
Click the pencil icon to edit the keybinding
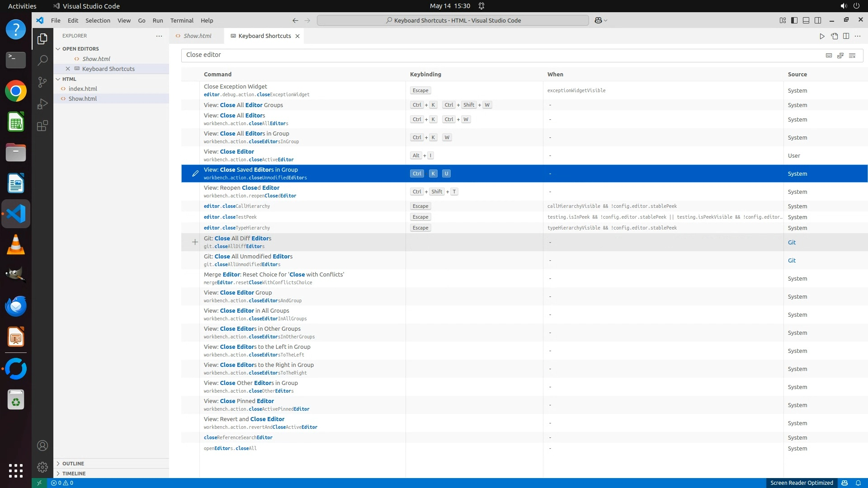pyautogui.click(x=195, y=174)
